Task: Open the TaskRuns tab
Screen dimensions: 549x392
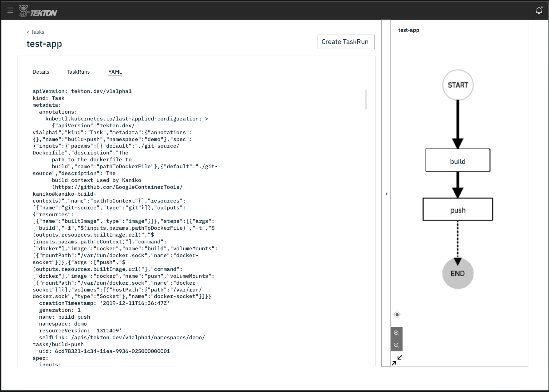Action: point(78,72)
